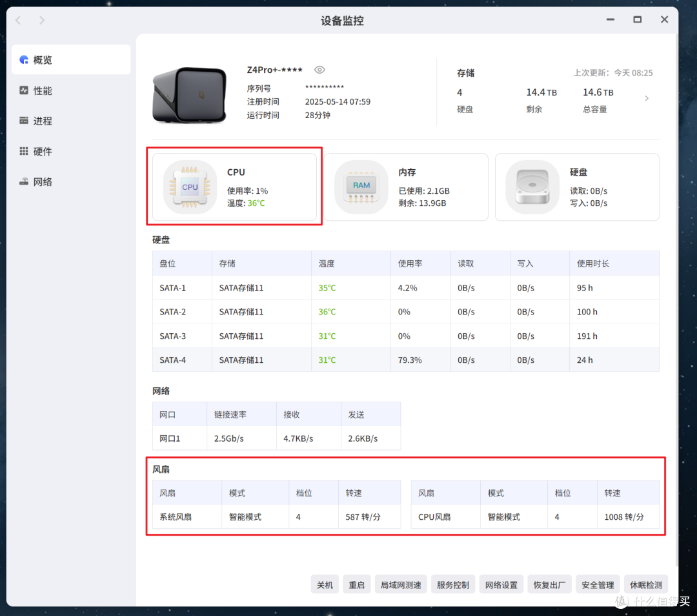This screenshot has height=616, width=697.
Task: Click the forward navigation arrow
Action: click(x=42, y=20)
